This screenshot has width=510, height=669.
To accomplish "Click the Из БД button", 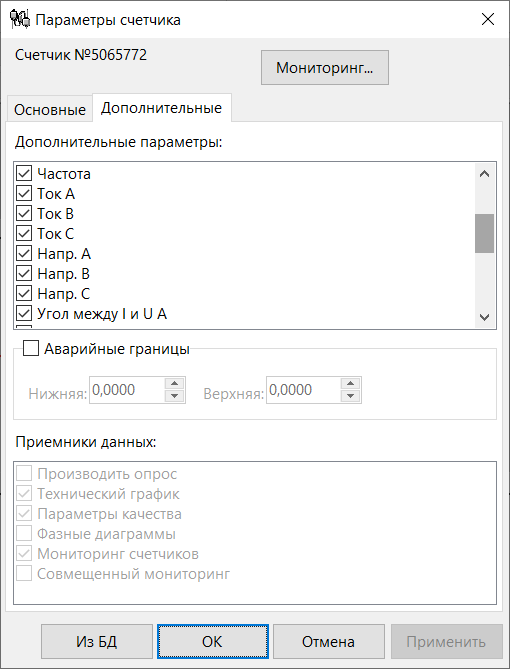I will 97,642.
